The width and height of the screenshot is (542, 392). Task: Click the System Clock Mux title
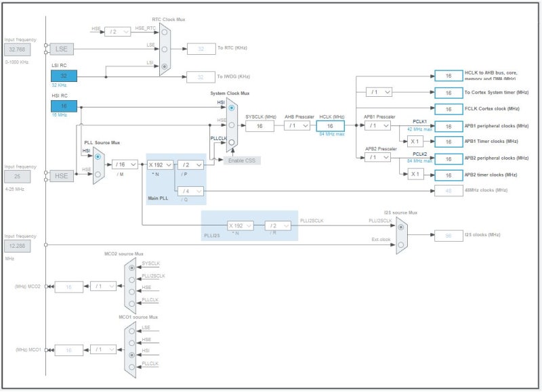click(x=230, y=93)
